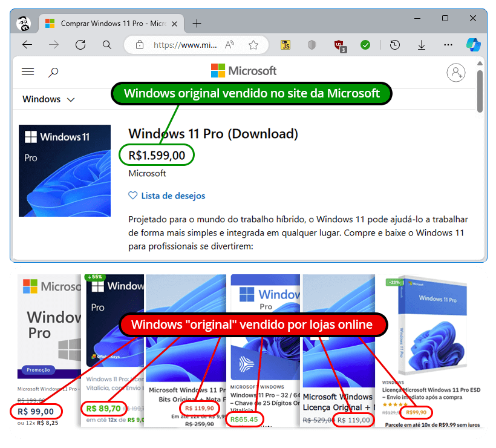Click the R$65.45 price
Screen dimensions: 496x448
click(244, 420)
